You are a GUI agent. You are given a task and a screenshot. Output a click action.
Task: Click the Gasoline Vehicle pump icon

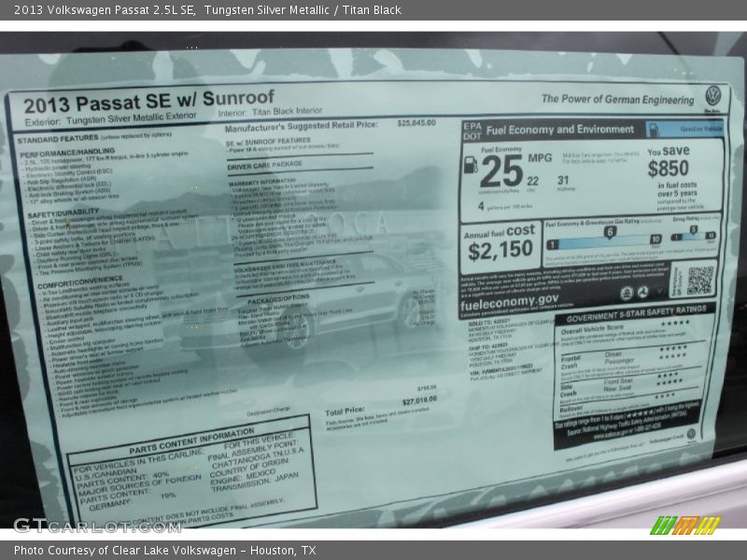click(655, 128)
